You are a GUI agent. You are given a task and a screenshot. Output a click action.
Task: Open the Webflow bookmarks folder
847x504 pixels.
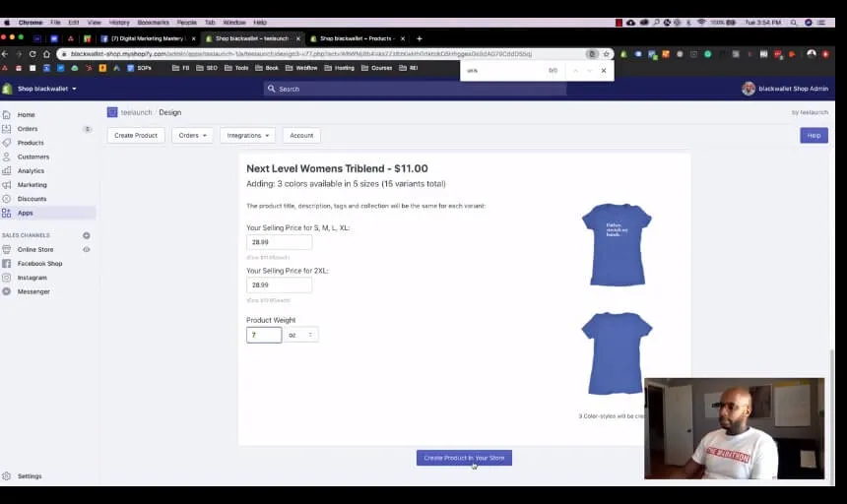coord(301,68)
